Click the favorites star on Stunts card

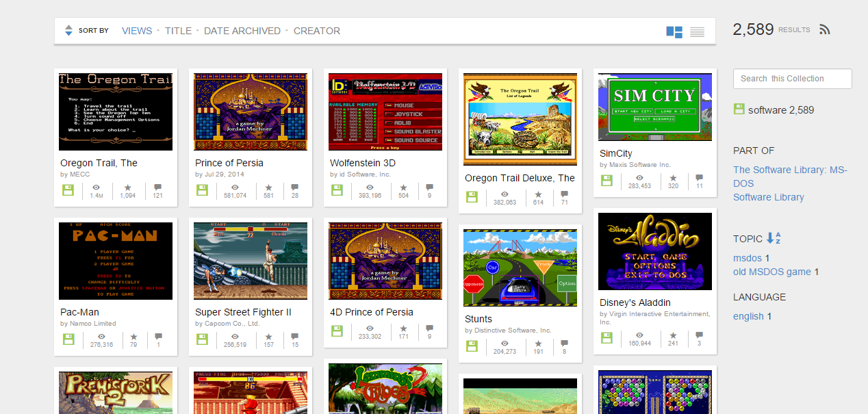[x=538, y=343]
